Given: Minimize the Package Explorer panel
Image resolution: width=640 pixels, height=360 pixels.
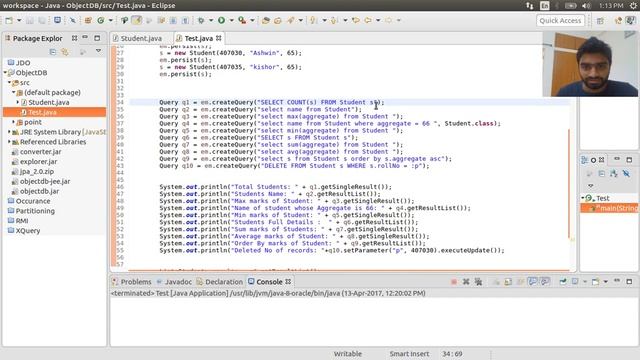Looking at the screenshot, I should (85, 38).
